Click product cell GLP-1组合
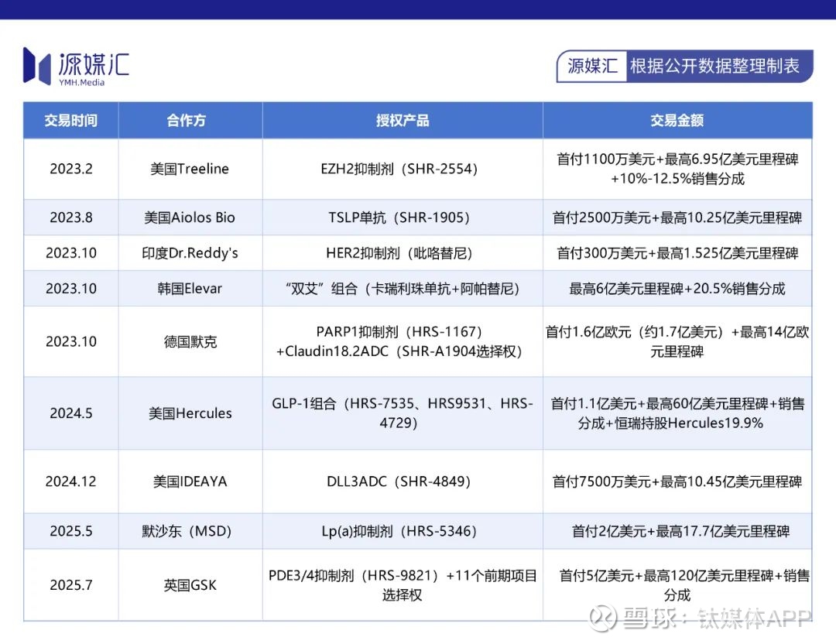836x644 pixels. pyautogui.click(x=403, y=413)
